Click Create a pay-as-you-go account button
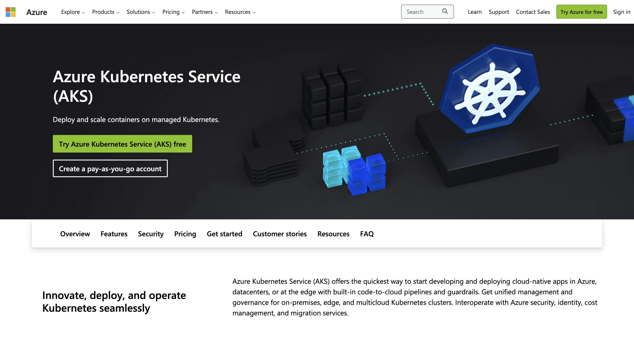This screenshot has height=364, width=634. tap(110, 168)
